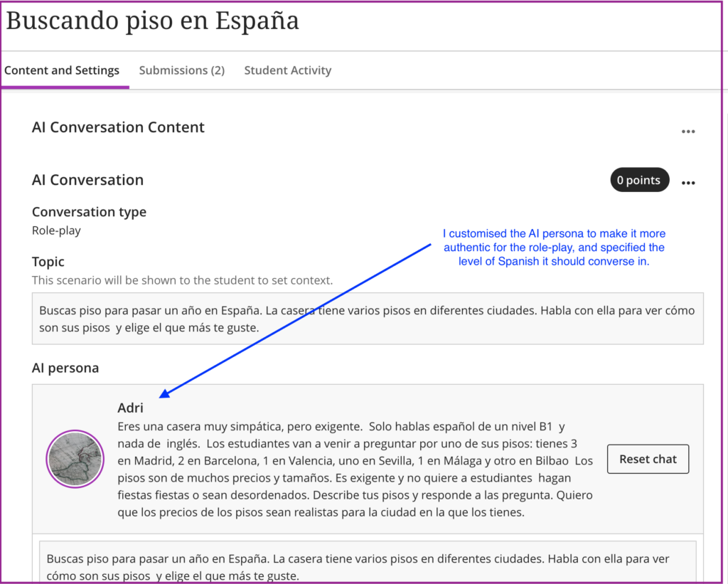Click the Topic scenario text box
Screen dimensions: 728x584
click(368, 319)
